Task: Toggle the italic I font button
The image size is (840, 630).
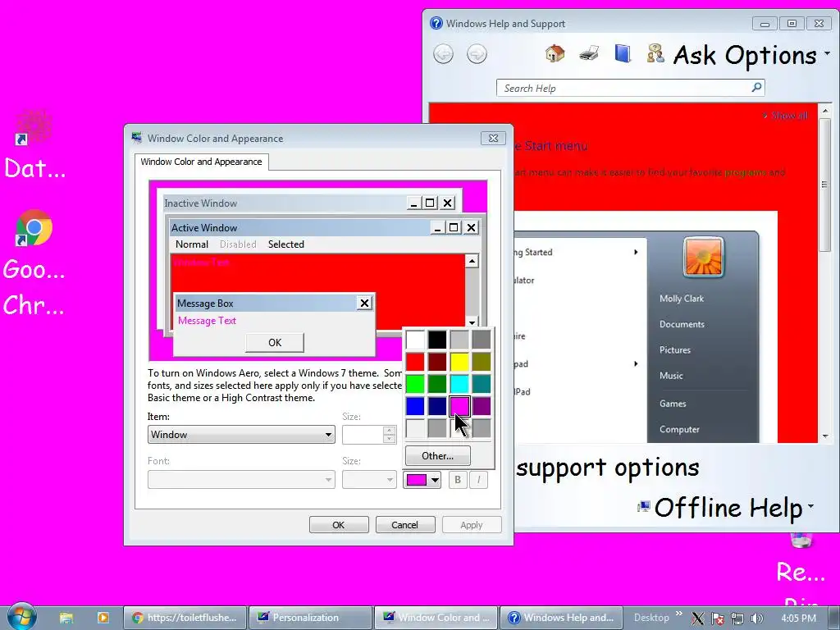Action: (478, 479)
